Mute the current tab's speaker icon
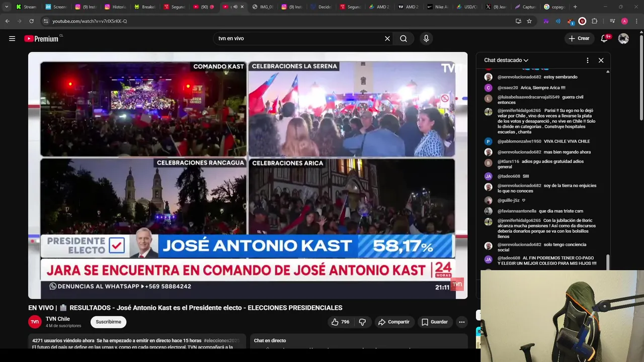Viewport: 644px width, 362px height. (235, 7)
